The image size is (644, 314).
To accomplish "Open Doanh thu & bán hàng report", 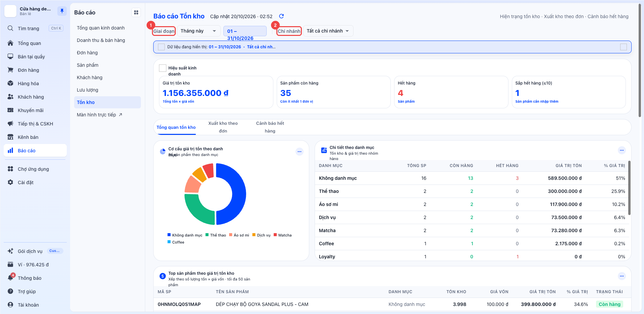I will [x=107, y=40].
